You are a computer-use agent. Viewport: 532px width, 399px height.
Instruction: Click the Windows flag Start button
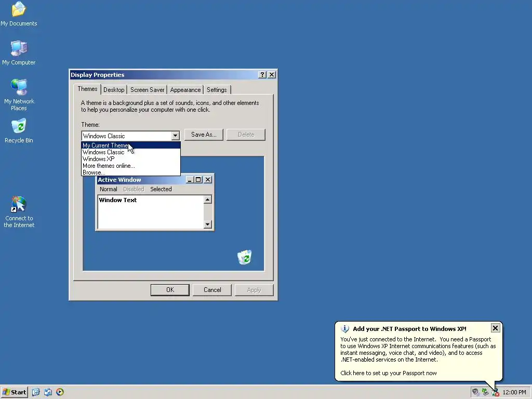click(14, 392)
